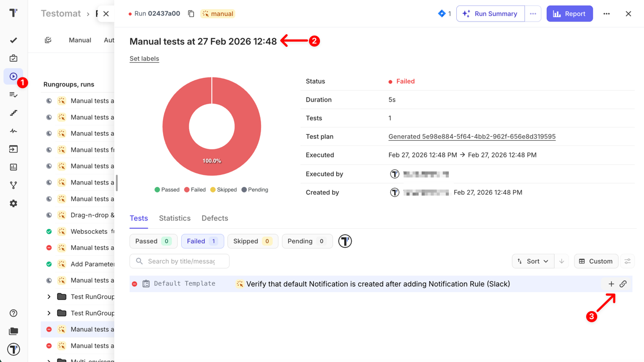The image size is (644, 362).
Task: Switch to the Defects tab
Action: pyautogui.click(x=215, y=218)
